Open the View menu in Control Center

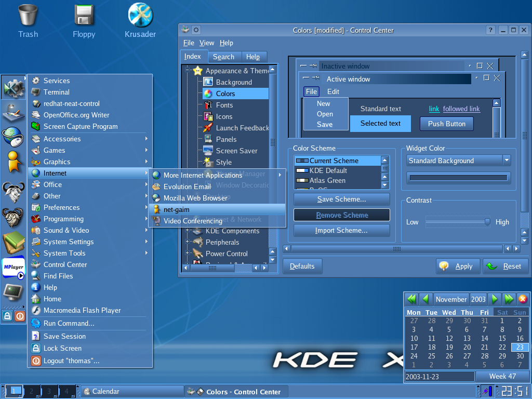207,43
